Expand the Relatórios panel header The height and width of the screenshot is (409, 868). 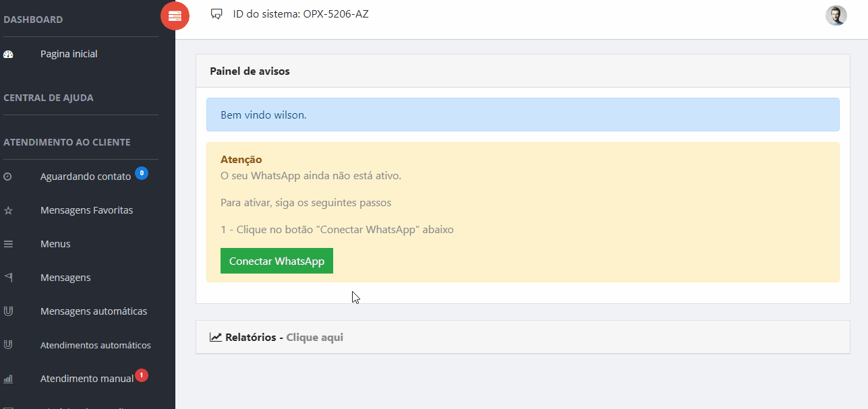click(x=522, y=337)
